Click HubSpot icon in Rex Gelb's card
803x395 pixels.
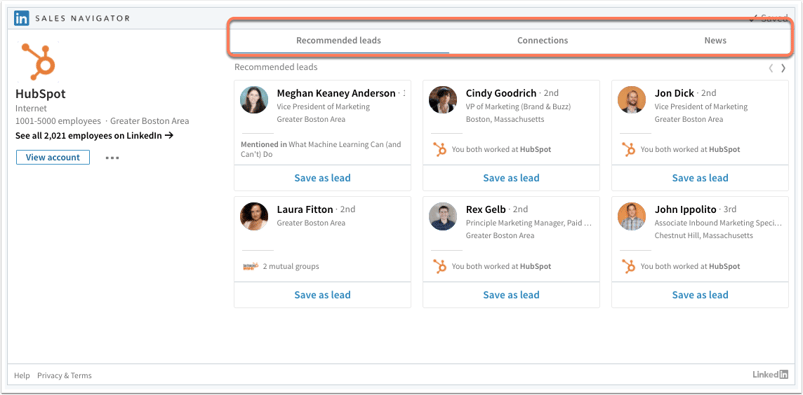(440, 266)
